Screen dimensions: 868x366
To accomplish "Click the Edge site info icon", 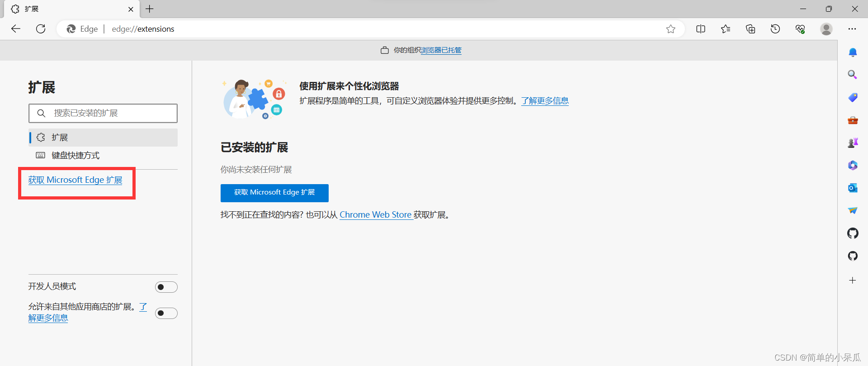I will tap(82, 29).
